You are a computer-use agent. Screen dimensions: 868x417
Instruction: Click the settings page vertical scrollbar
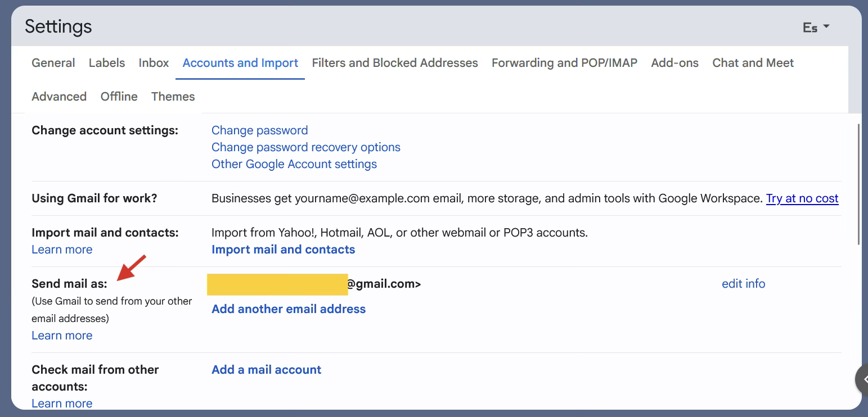858,185
